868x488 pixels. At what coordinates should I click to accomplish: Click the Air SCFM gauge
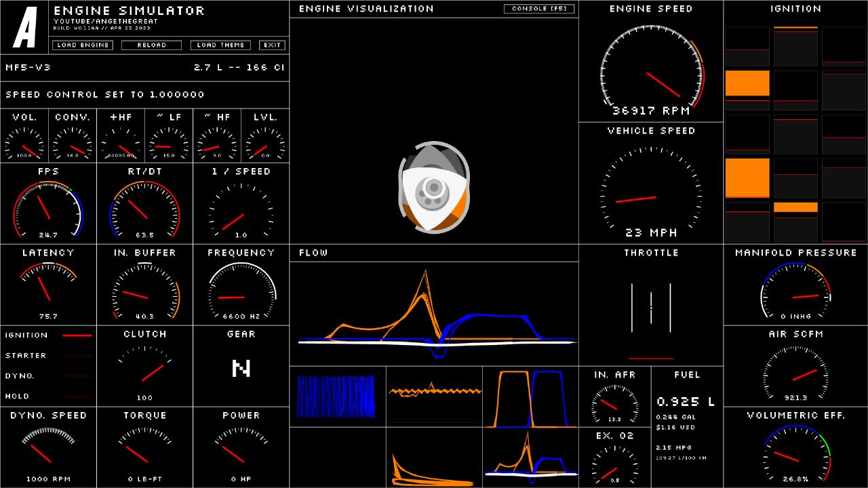795,373
